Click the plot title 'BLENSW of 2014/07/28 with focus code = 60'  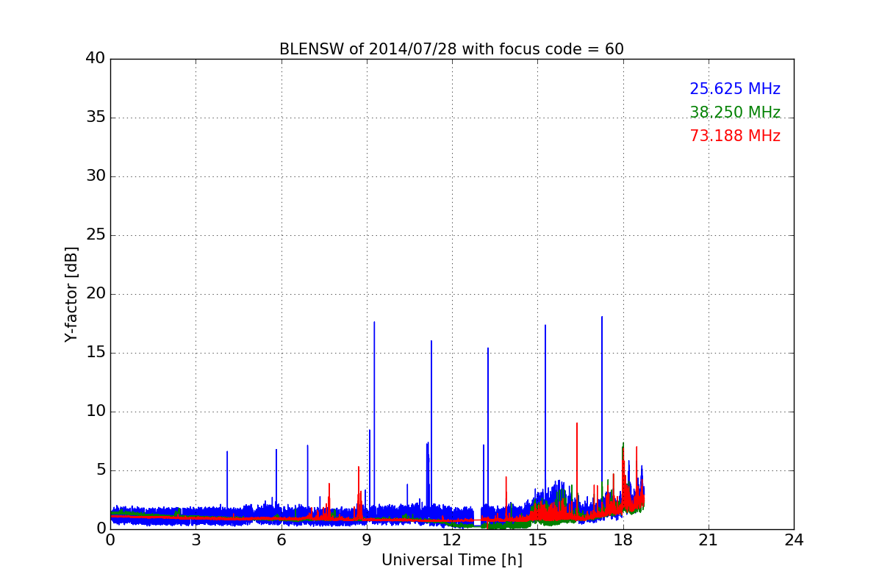451,49
